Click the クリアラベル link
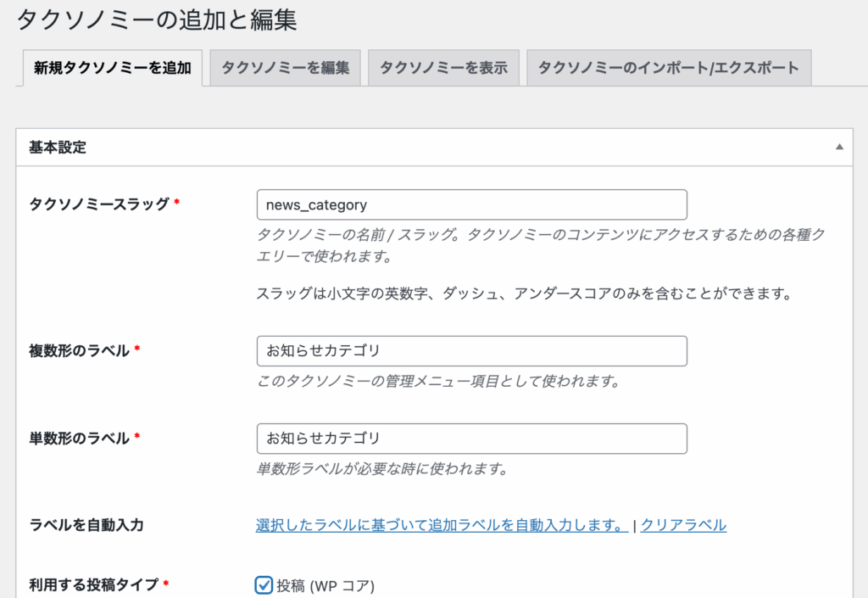The height and width of the screenshot is (598, 868). (683, 525)
